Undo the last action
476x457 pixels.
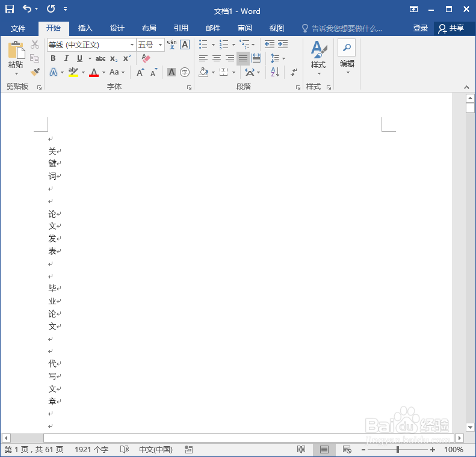coord(27,9)
